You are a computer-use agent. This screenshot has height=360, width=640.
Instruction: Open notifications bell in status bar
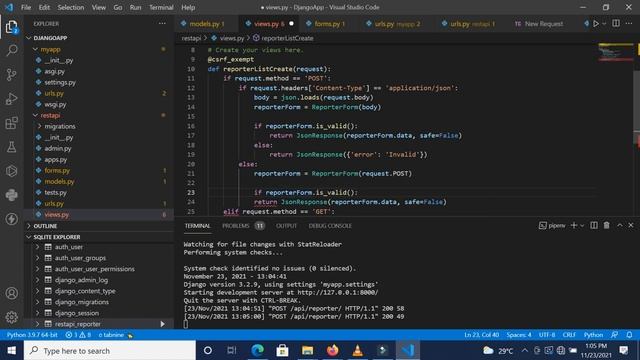(629, 335)
